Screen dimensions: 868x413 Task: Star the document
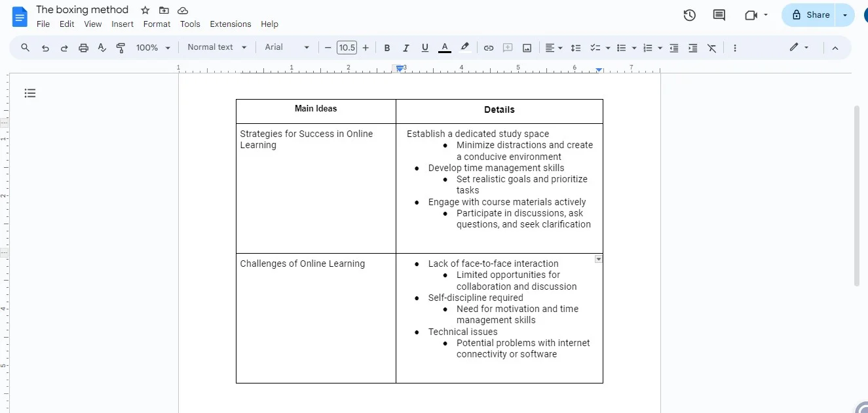coord(144,10)
